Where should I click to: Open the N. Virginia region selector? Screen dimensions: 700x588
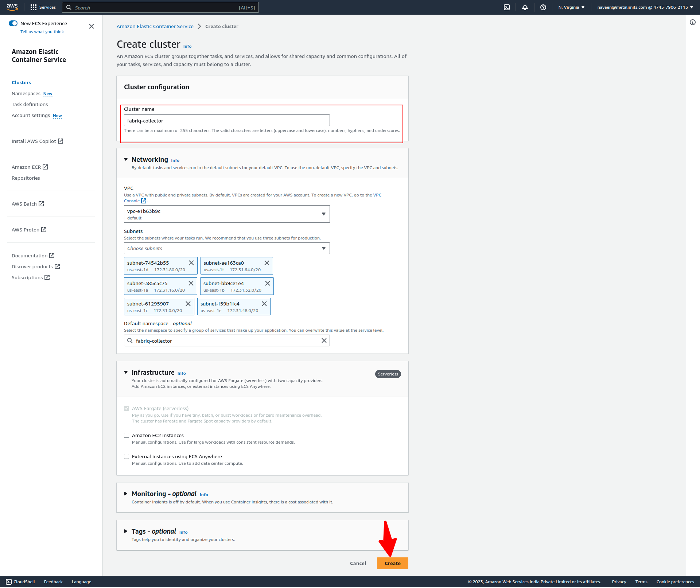point(571,7)
